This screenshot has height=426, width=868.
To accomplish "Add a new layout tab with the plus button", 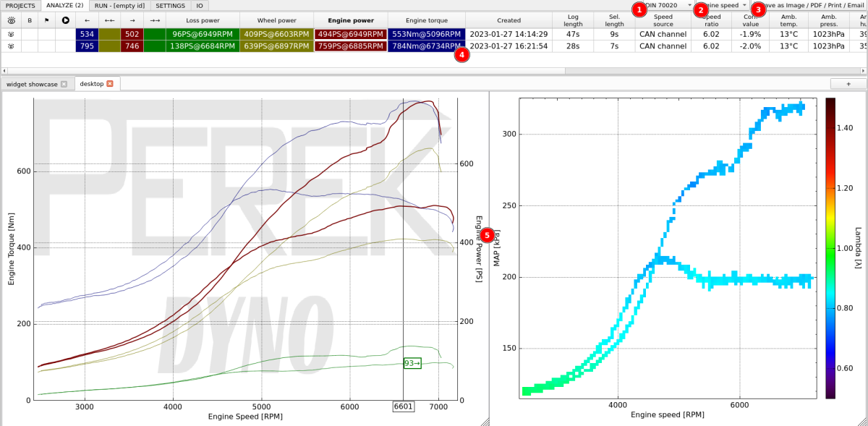I will tap(848, 84).
